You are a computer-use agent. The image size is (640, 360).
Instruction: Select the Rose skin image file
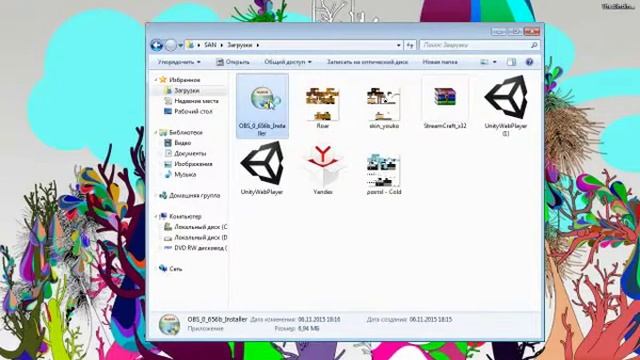322,104
